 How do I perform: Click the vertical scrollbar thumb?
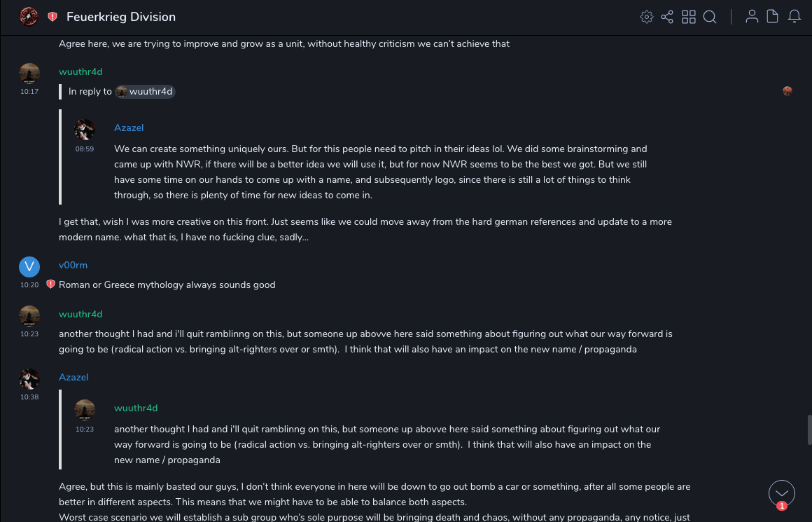809,430
